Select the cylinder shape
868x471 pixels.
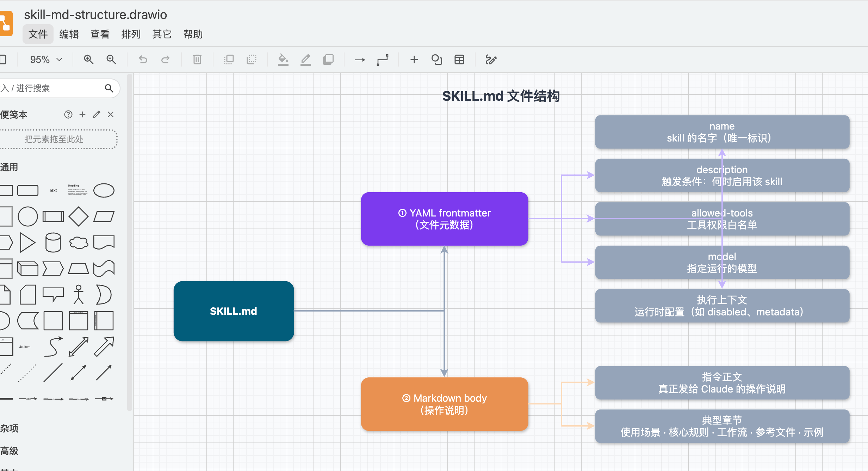click(x=53, y=243)
